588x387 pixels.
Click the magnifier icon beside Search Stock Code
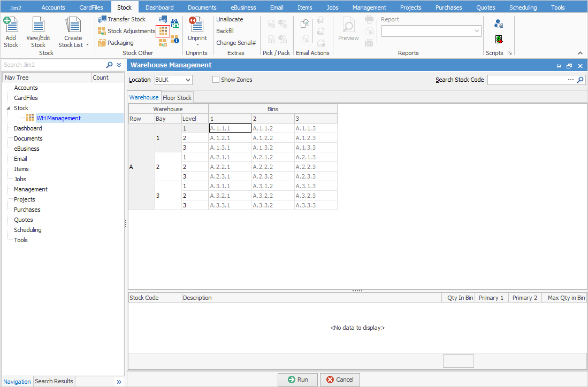pos(580,80)
